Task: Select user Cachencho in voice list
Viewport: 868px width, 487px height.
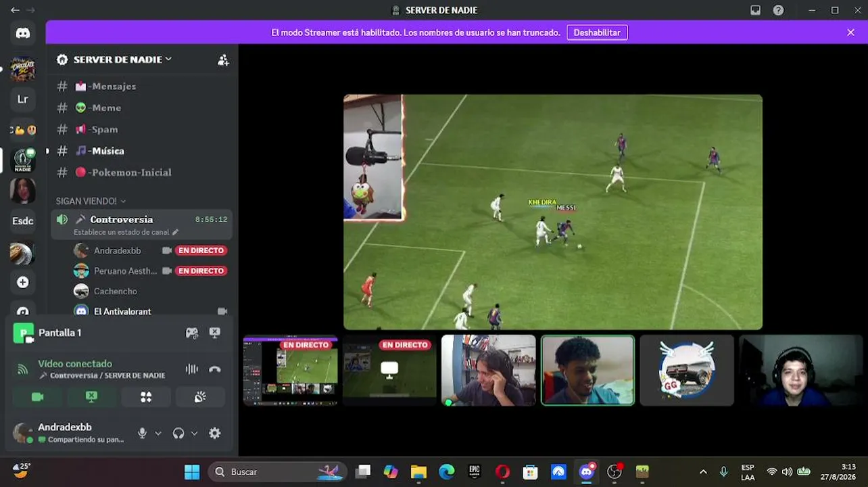Action: 115,291
